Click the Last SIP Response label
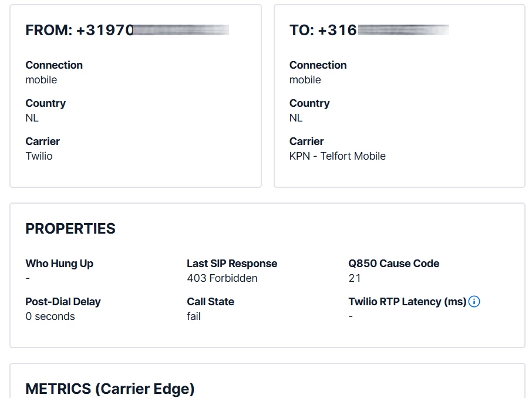Viewport: 532px width, 398px height. [232, 264]
